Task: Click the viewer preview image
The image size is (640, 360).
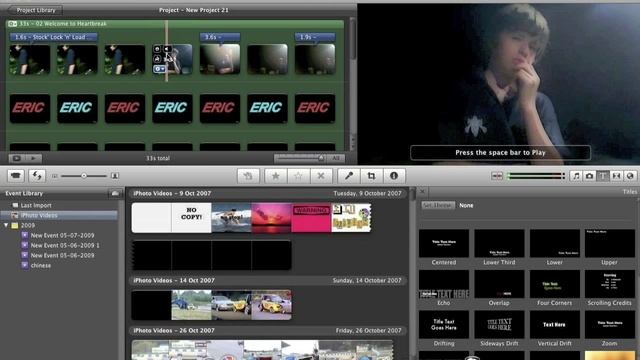Action: 498,84
